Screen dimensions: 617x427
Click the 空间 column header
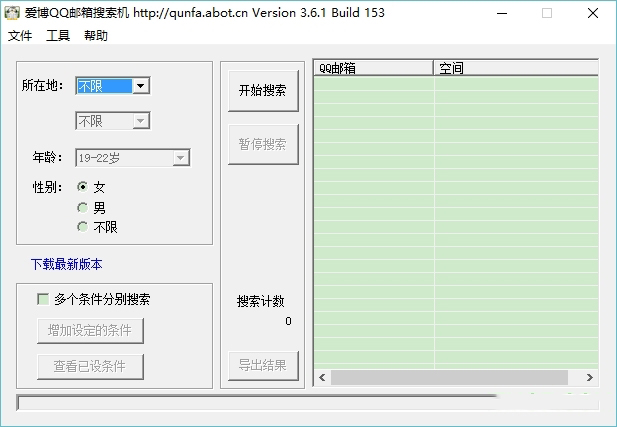click(x=515, y=68)
